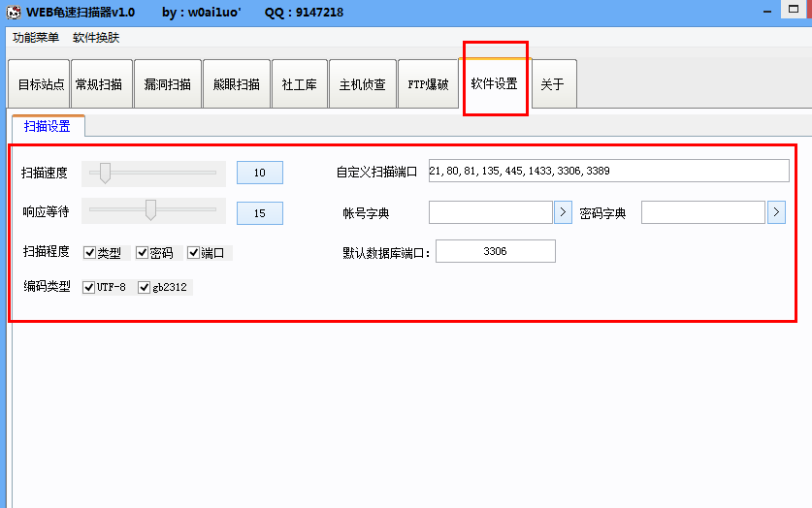Click the panda app icon in title bar
This screenshot has height=508, width=812.
coord(14,12)
